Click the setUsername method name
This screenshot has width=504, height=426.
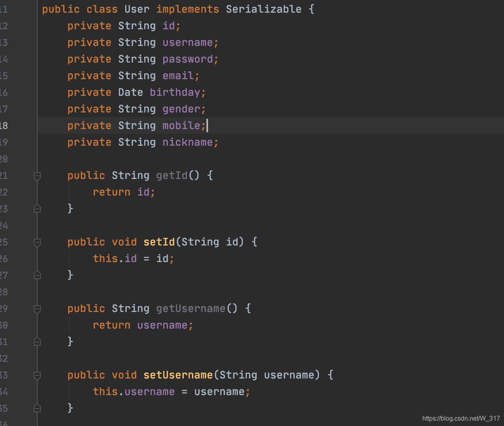pos(178,375)
